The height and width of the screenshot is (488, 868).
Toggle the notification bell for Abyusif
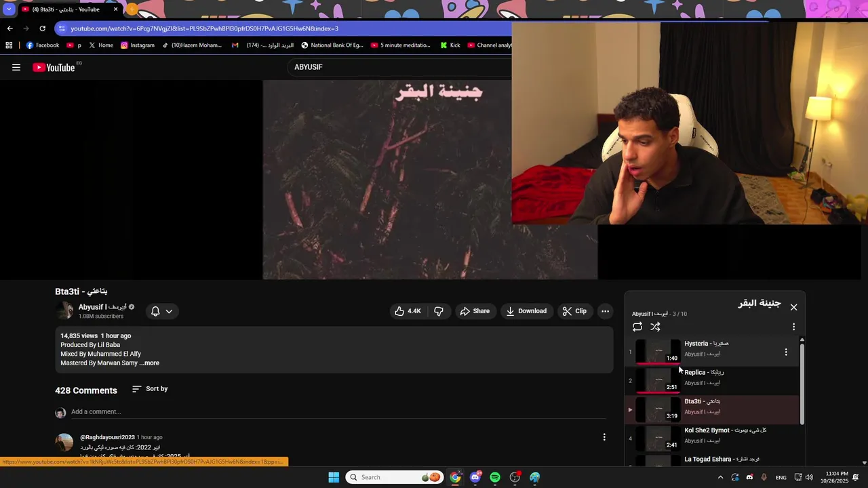point(155,311)
